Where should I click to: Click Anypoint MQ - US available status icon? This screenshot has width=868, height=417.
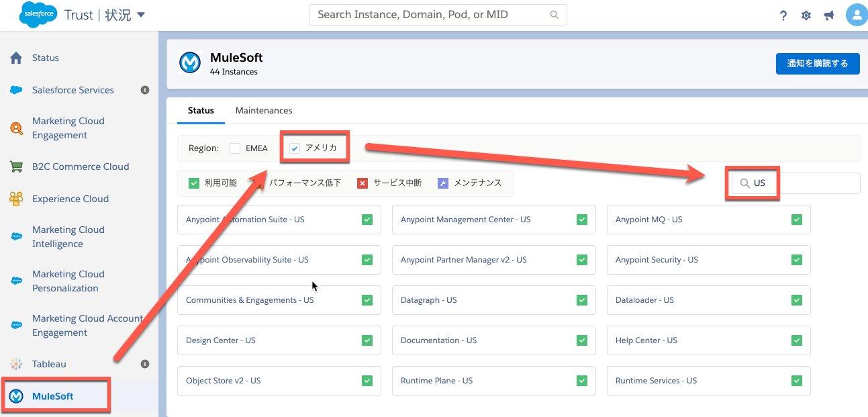click(x=797, y=220)
